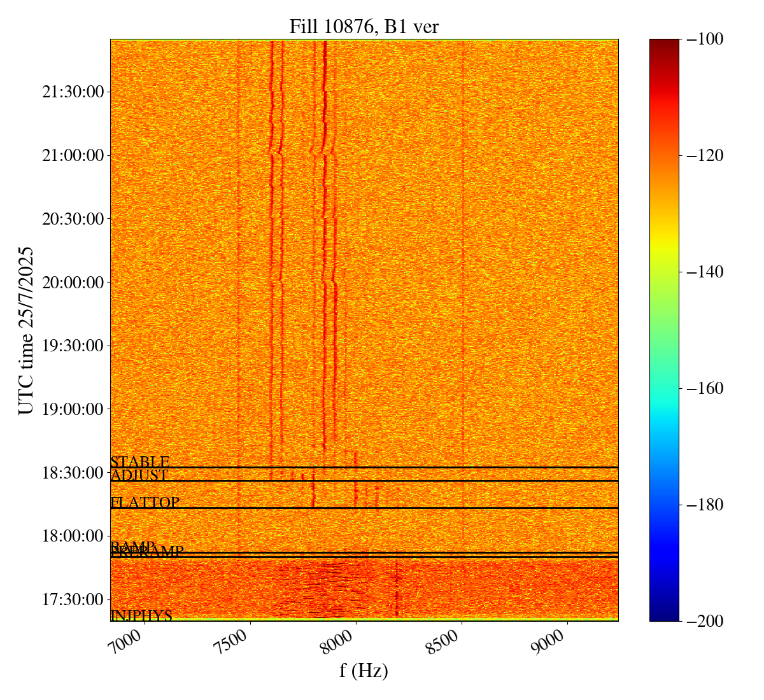Click the STABLE phase label

(x=139, y=462)
